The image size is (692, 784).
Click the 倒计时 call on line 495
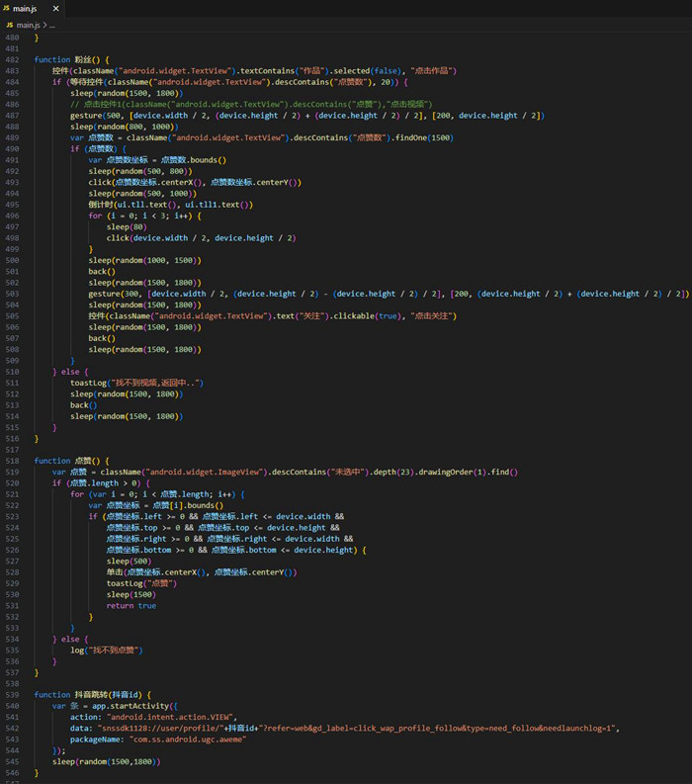pos(170,205)
